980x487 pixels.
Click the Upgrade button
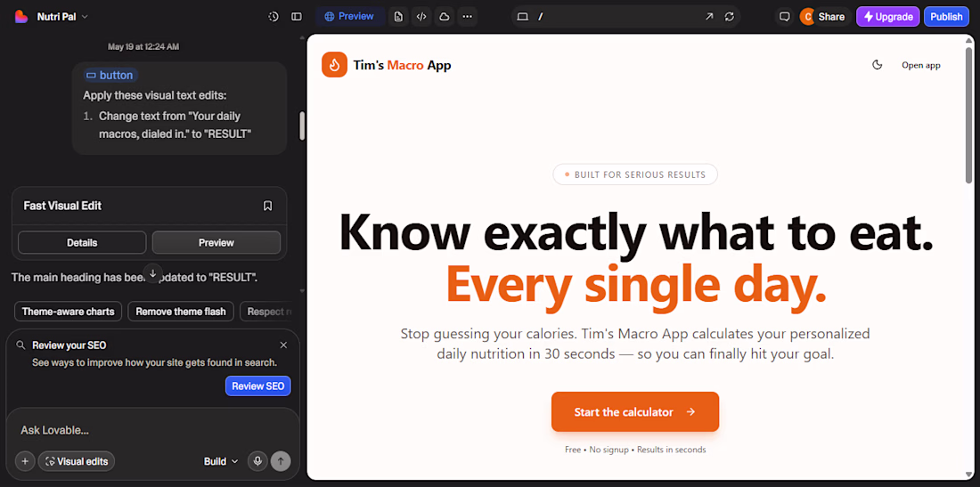click(887, 17)
